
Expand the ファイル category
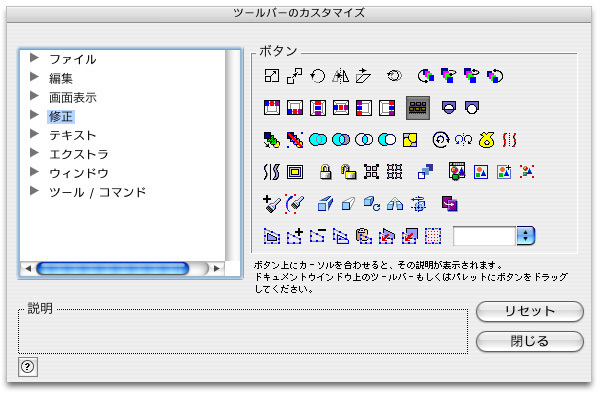click(34, 58)
